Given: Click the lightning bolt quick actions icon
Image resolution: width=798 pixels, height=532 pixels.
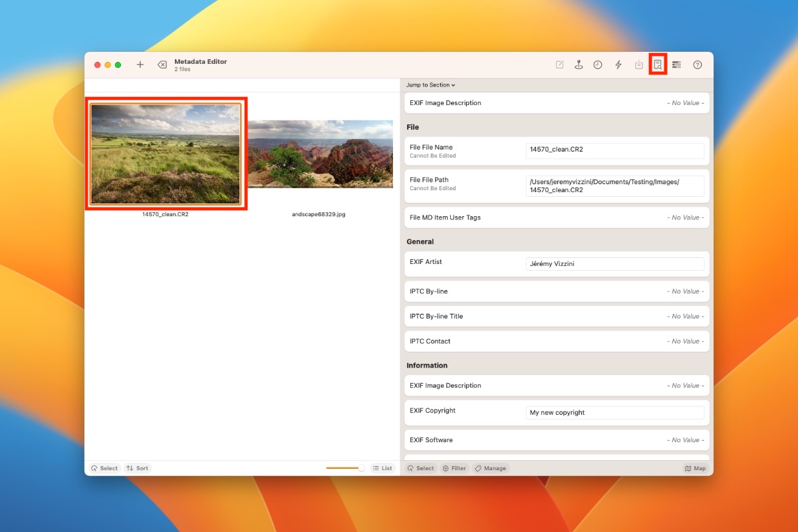Looking at the screenshot, I should coord(618,65).
